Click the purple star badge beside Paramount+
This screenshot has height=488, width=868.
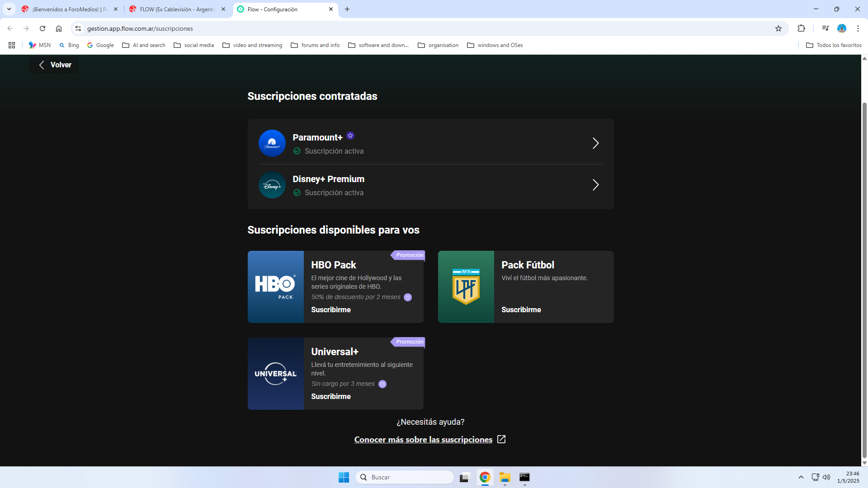(x=350, y=136)
